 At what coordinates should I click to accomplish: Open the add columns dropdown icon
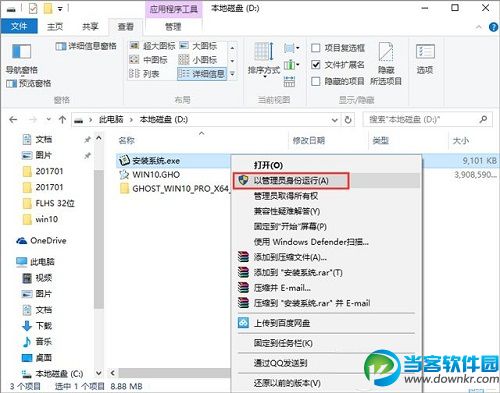[291, 64]
